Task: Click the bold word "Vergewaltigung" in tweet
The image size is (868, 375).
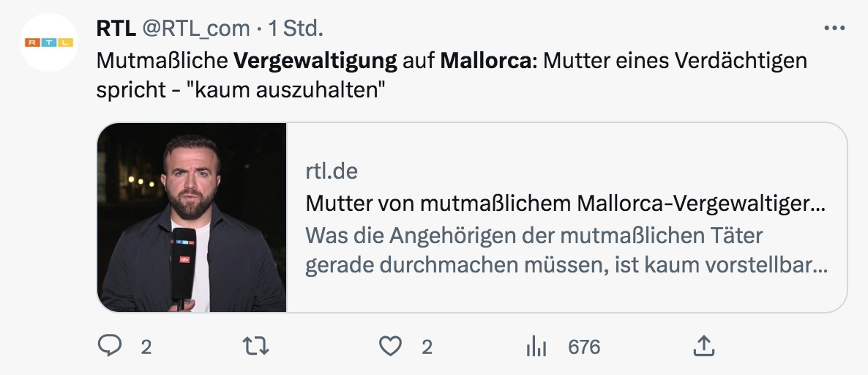Action: tap(316, 61)
